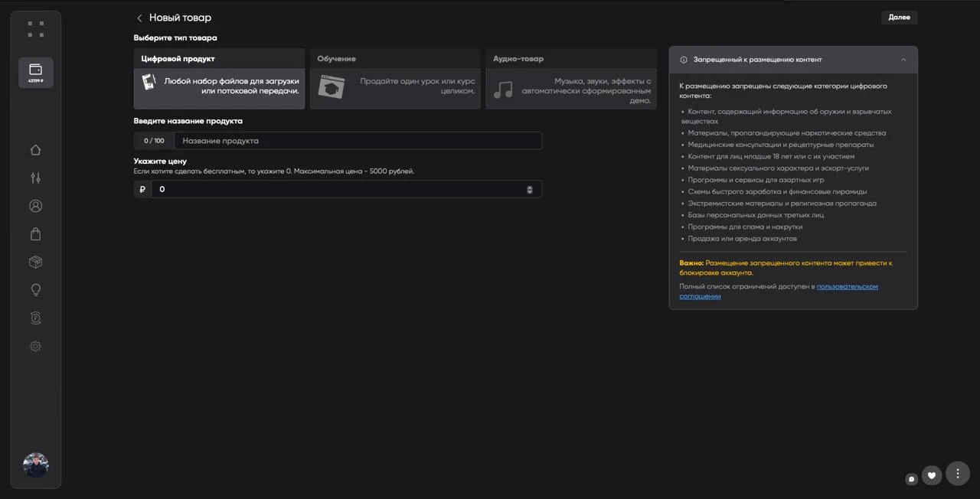Go back using the arrow beside Новый товар
The height and width of the screenshot is (499, 980).
point(139,18)
